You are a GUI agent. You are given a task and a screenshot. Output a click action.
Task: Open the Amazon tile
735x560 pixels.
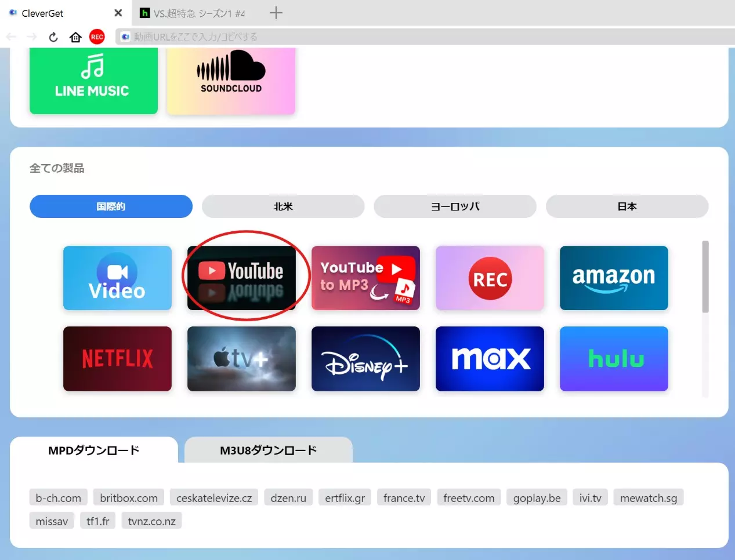614,278
